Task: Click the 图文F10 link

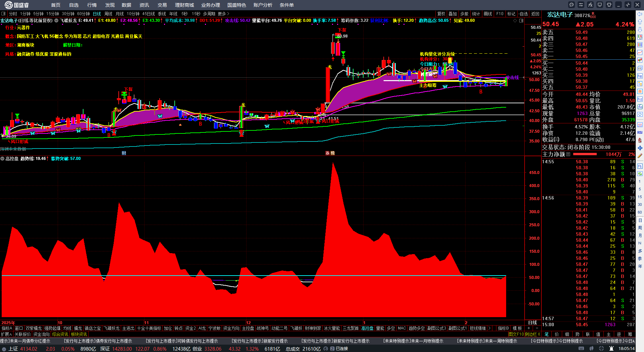Action: (x=516, y=334)
